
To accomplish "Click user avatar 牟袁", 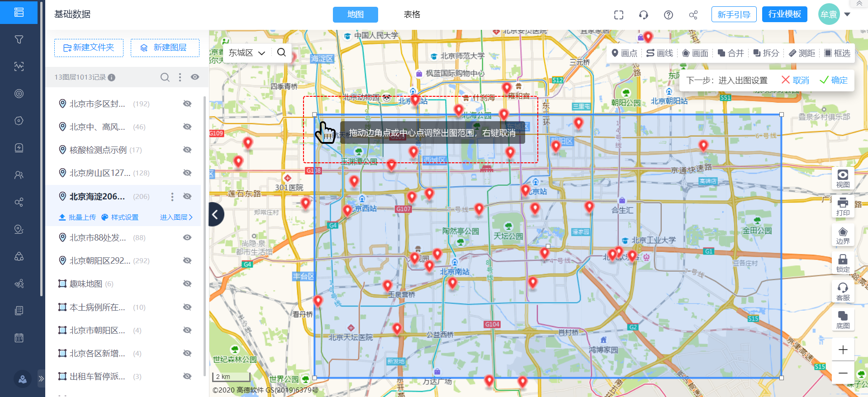I will [829, 14].
